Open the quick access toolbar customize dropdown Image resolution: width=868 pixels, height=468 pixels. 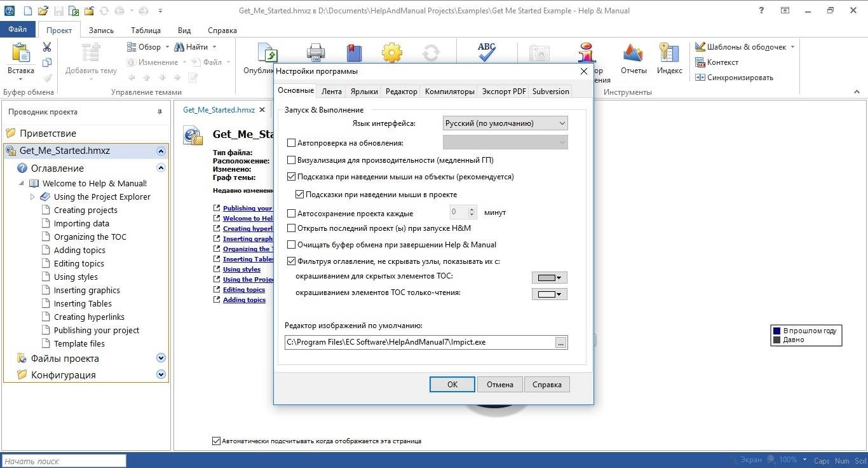pyautogui.click(x=160, y=11)
